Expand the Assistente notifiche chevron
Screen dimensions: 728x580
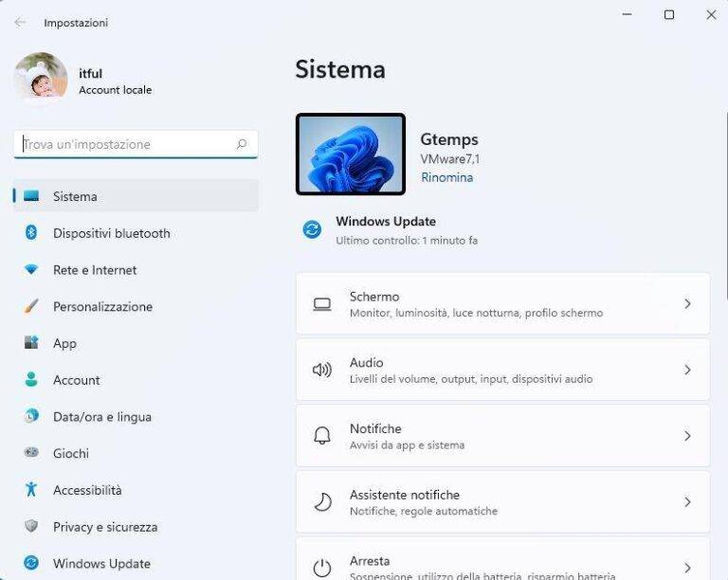point(687,502)
